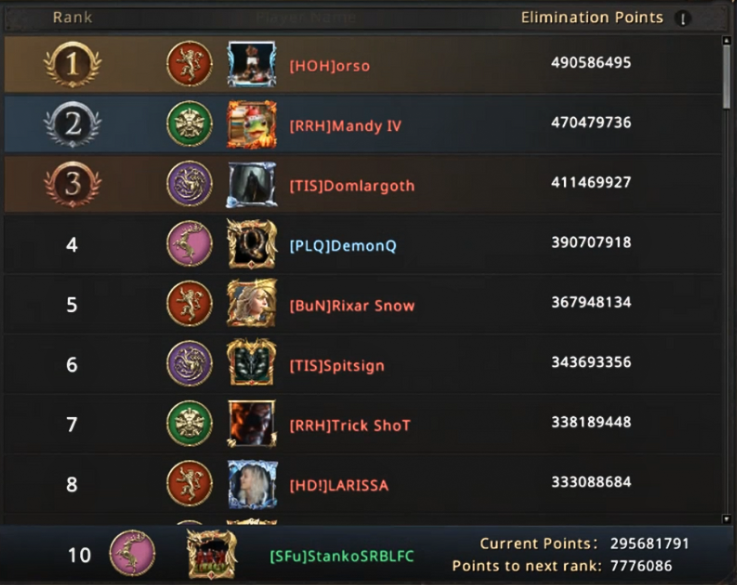Click the lion emblem beside Rixar Snow
Image resolution: width=737 pixels, height=585 pixels.
[x=189, y=304]
